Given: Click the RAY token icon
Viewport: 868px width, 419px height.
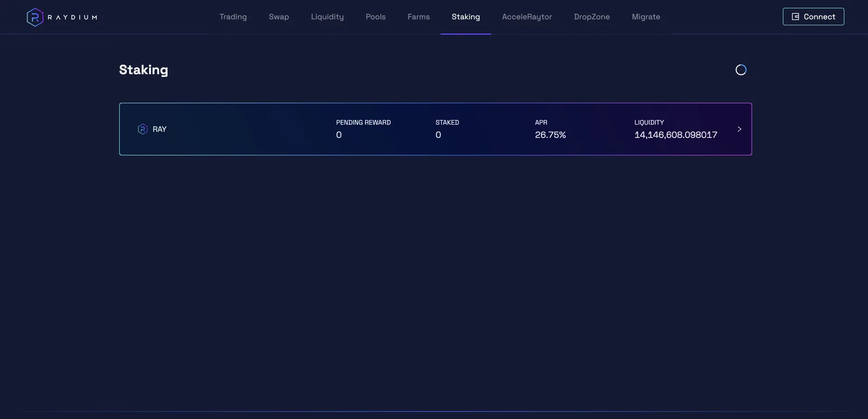Looking at the screenshot, I should (143, 129).
